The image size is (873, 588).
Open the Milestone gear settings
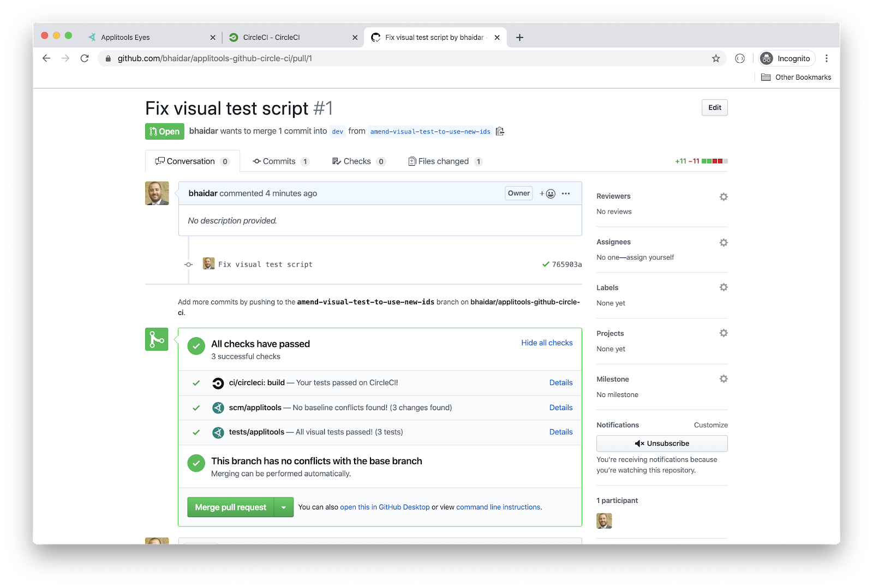click(723, 379)
